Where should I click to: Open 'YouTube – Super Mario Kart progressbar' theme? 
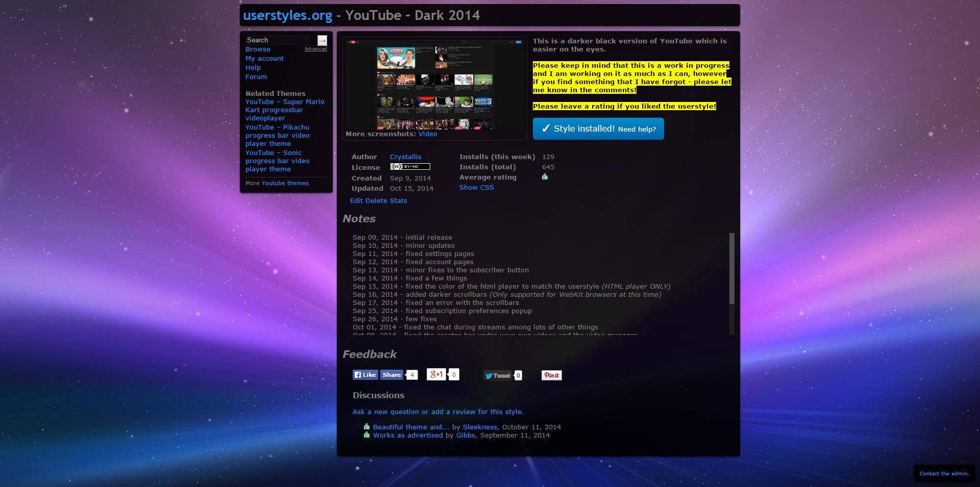pos(285,110)
